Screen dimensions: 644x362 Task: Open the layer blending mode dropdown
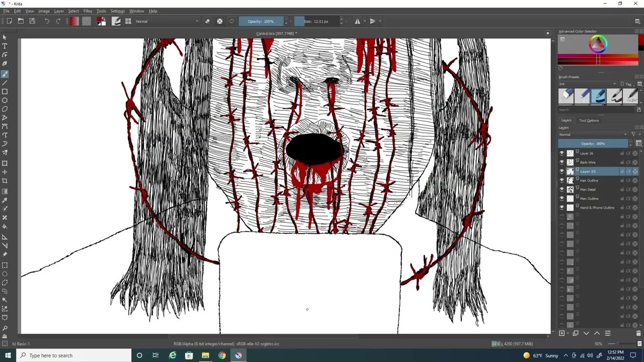593,134
